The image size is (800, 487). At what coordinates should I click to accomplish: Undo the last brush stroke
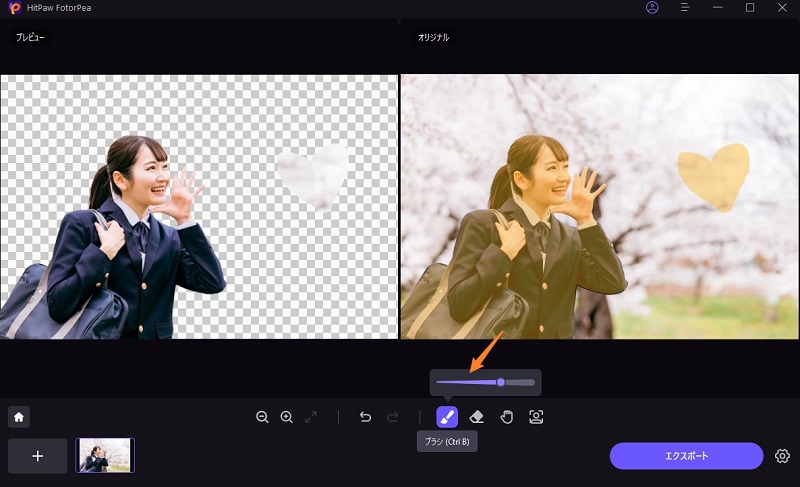tap(365, 417)
